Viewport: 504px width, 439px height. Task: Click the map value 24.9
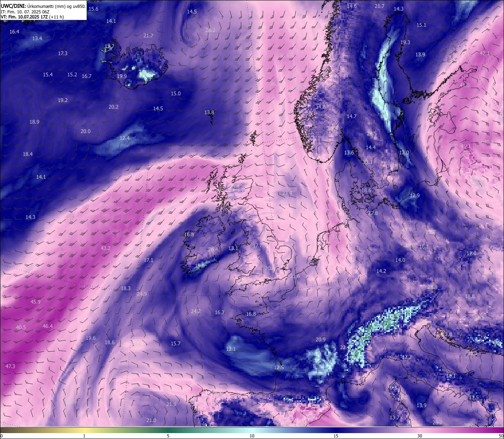pyautogui.click(x=142, y=294)
